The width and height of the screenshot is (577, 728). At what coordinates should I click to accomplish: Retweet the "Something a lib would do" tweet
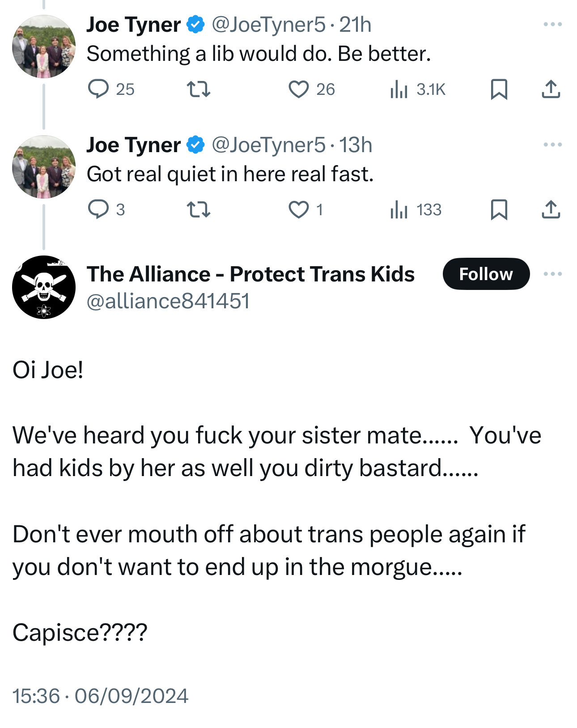198,89
